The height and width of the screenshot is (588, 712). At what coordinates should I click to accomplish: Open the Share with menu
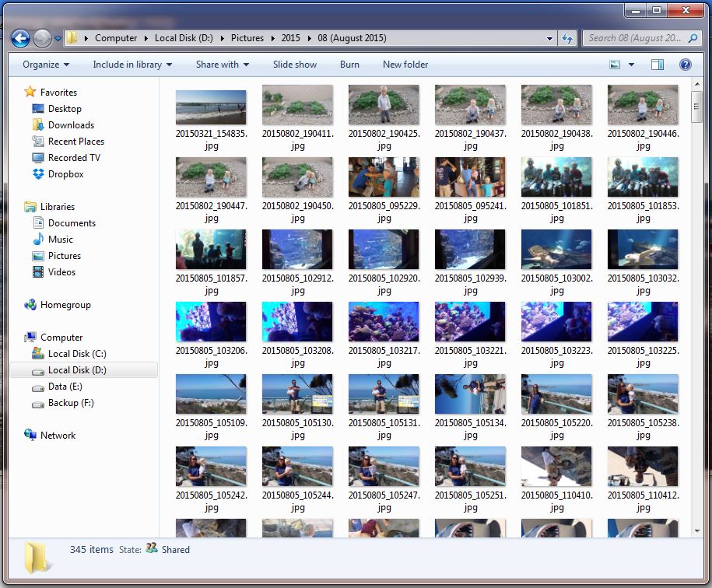[223, 65]
